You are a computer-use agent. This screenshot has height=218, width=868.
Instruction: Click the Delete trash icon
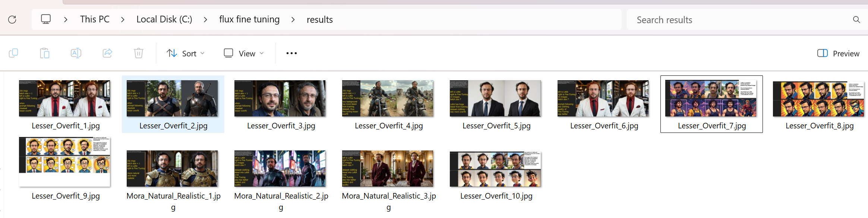pos(139,53)
